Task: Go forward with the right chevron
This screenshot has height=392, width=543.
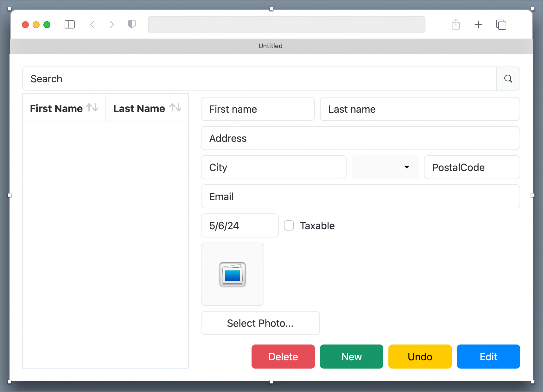Action: tap(112, 24)
